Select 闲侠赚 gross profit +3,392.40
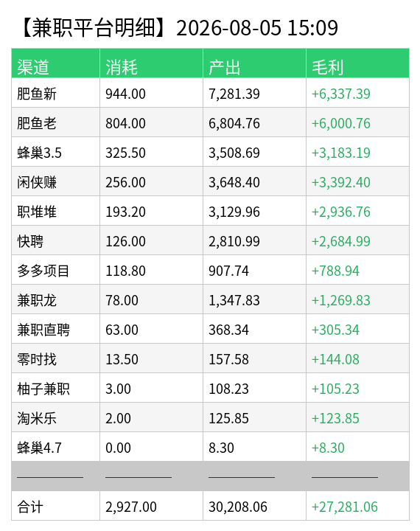The height and width of the screenshot is (531, 420). pyautogui.click(x=341, y=182)
